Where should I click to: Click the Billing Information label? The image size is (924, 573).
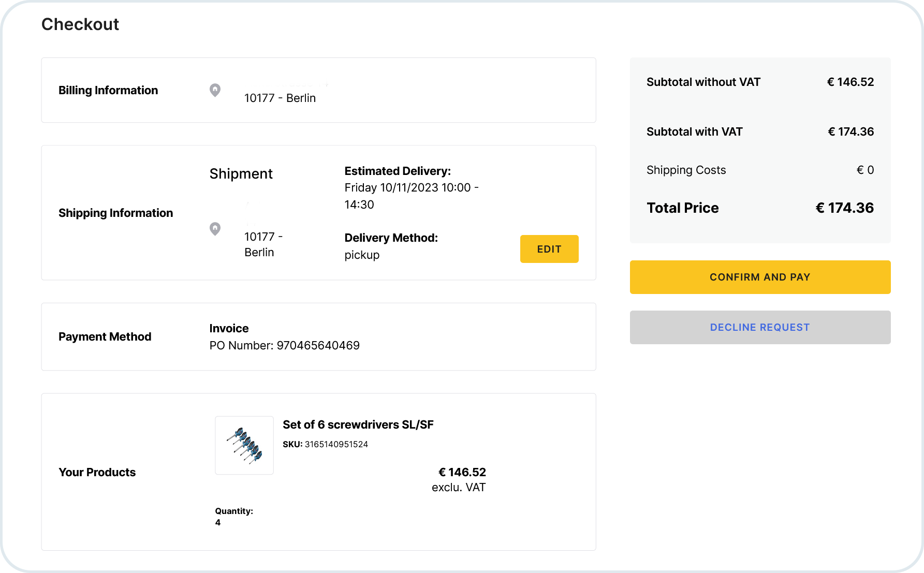[108, 90]
